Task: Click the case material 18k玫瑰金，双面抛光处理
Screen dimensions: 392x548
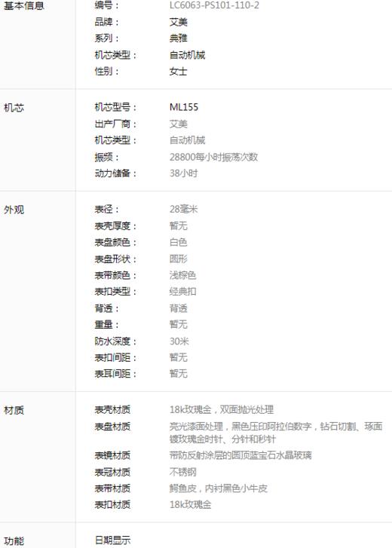Action: pyautogui.click(x=222, y=409)
